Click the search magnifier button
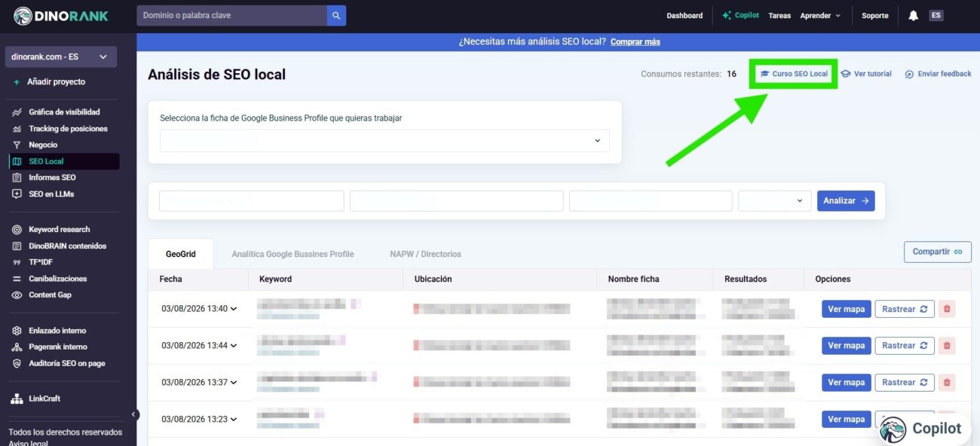 pyautogui.click(x=336, y=15)
